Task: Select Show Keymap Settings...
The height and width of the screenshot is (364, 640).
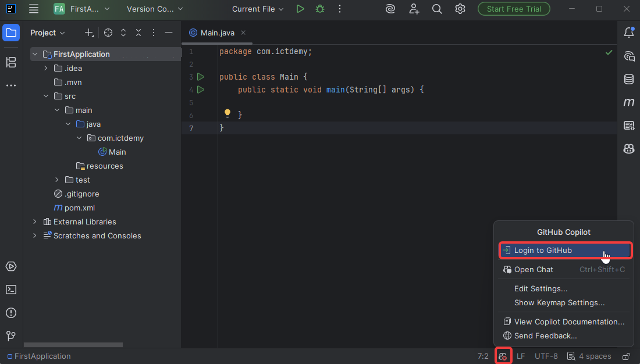Action: click(x=564, y=303)
